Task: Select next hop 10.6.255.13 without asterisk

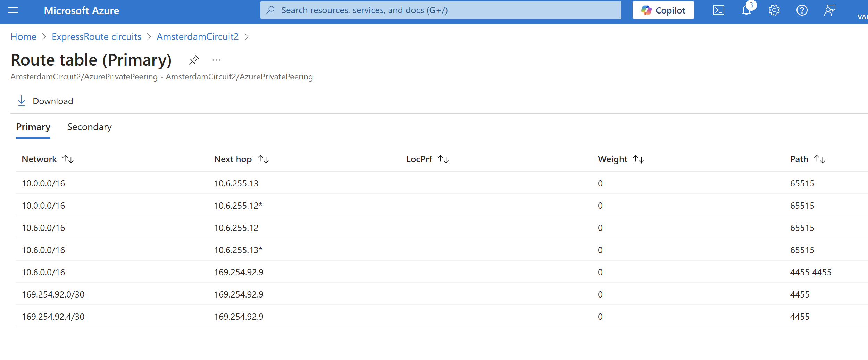Action: pos(236,183)
